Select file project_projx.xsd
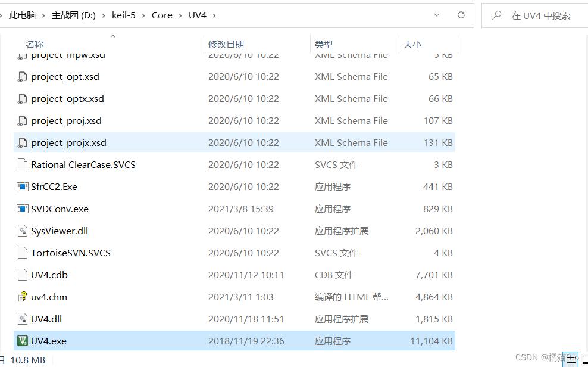Image resolution: width=588 pixels, height=367 pixels. [68, 143]
